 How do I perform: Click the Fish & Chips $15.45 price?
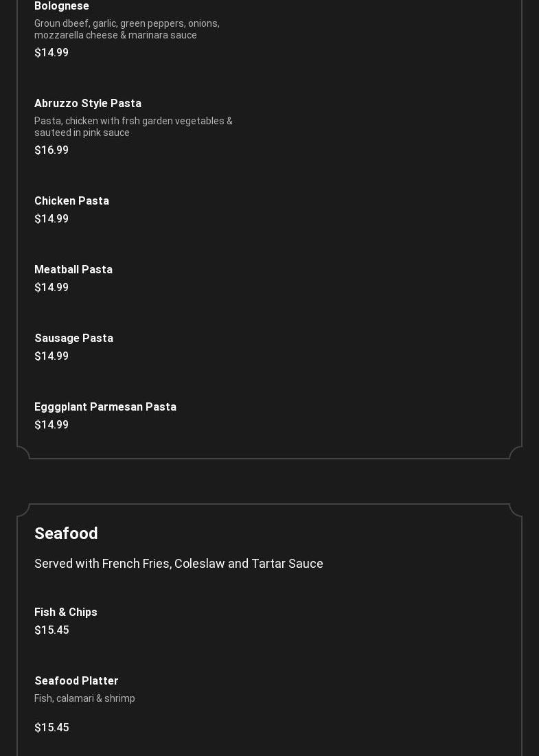click(51, 630)
